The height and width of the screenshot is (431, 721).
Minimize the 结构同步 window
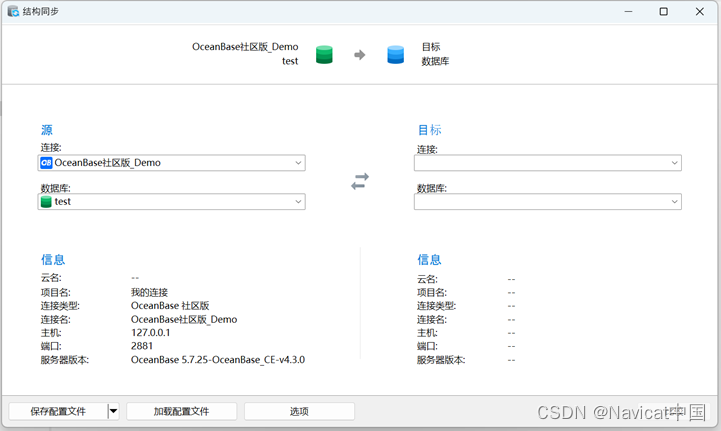point(628,11)
